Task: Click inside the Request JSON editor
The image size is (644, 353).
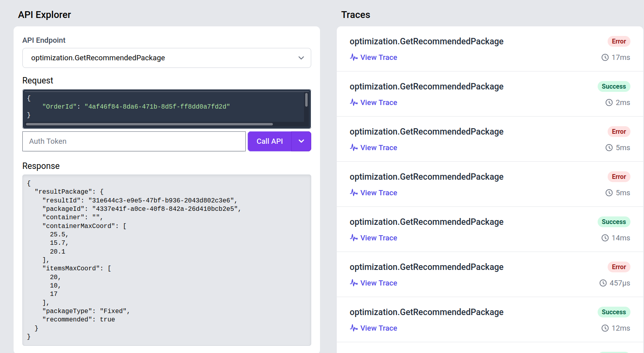Action: tap(160, 107)
